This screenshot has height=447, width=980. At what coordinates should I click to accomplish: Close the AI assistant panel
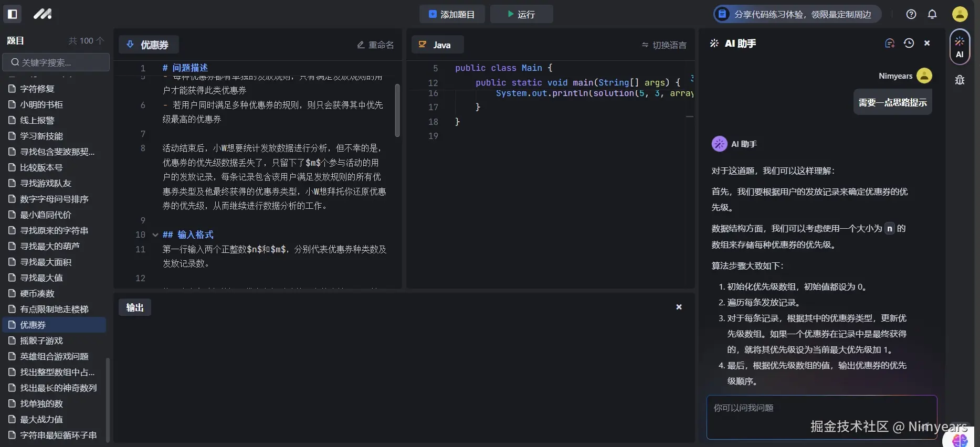coord(927,44)
